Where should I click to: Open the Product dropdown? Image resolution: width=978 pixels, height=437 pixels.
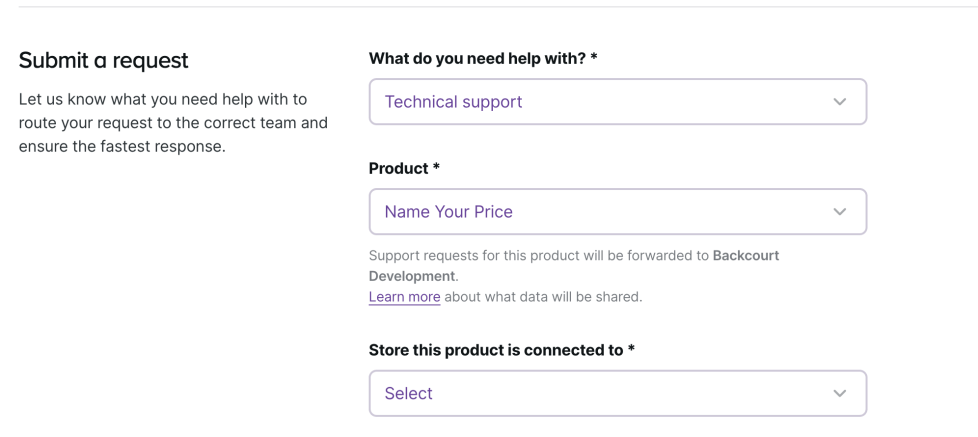[617, 212]
